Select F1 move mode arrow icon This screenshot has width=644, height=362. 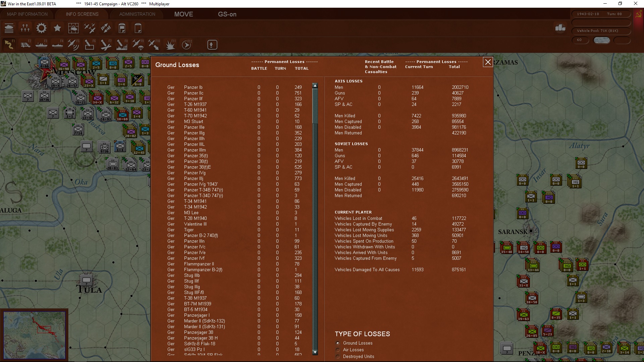pyautogui.click(x=9, y=45)
